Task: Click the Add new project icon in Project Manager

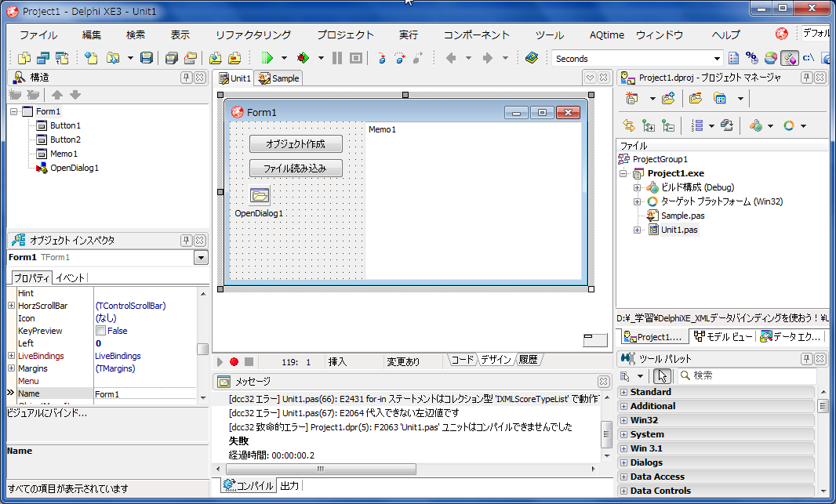Action: point(632,98)
